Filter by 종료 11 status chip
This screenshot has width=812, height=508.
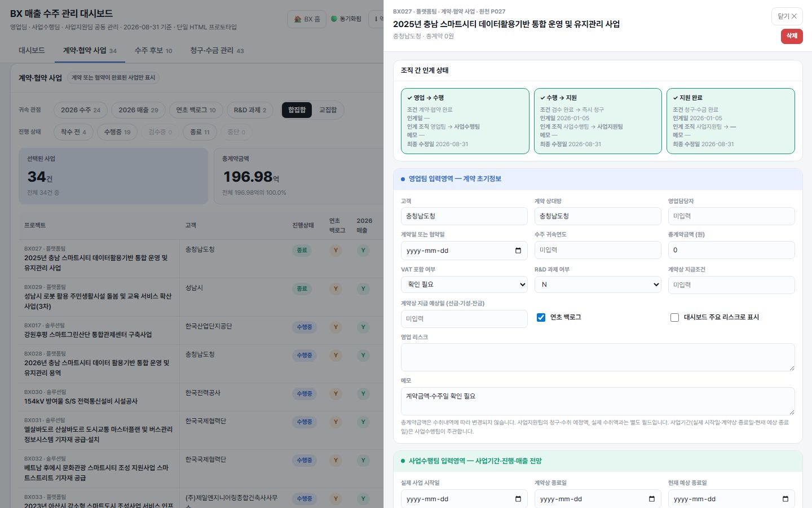[x=200, y=132]
